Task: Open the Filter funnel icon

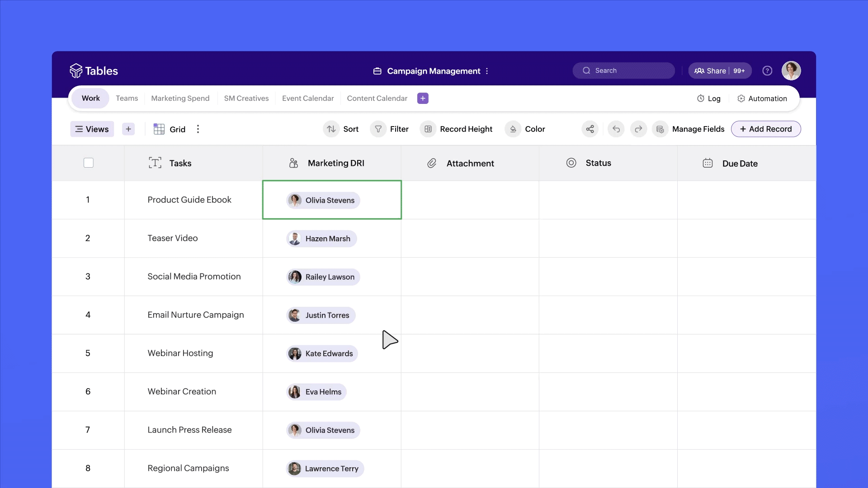Action: click(378, 129)
